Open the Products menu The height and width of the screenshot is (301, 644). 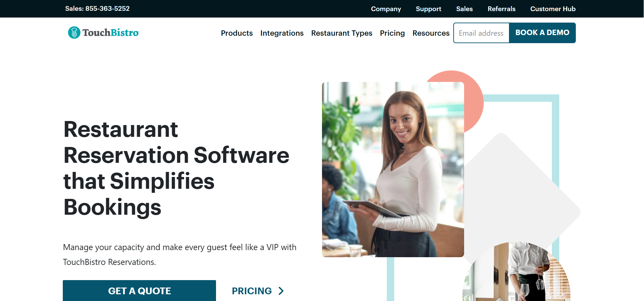(x=237, y=33)
